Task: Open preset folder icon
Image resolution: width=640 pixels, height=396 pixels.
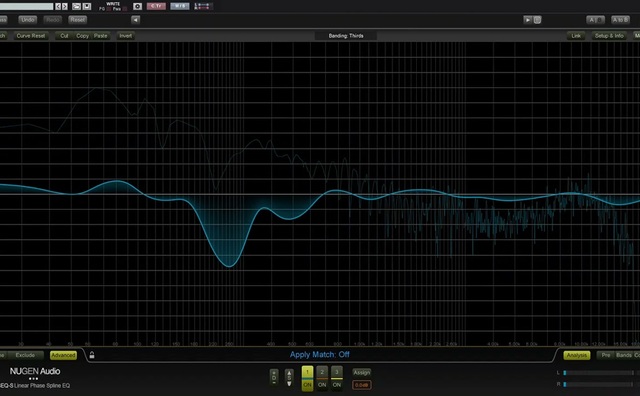Action: 76,7
